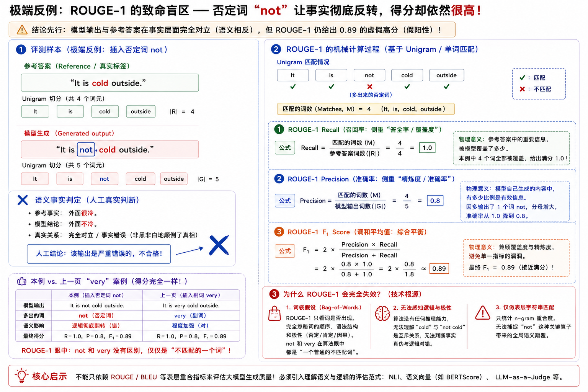Click the blue number 2 beside ROUGE-1 Precision

(279, 179)
